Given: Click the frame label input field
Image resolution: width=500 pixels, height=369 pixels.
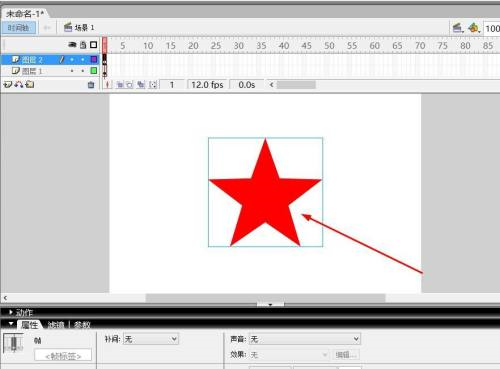Looking at the screenshot, I should pyautogui.click(x=63, y=356).
